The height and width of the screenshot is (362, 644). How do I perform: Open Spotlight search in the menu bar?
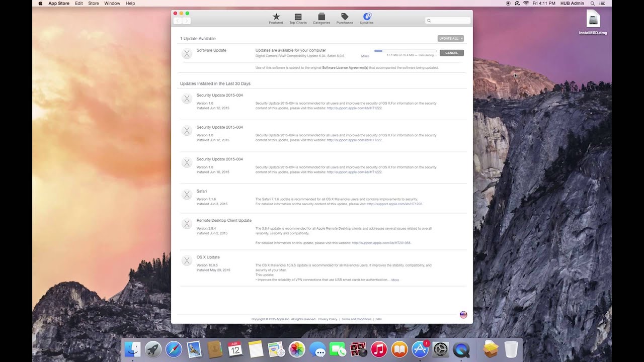click(x=592, y=4)
